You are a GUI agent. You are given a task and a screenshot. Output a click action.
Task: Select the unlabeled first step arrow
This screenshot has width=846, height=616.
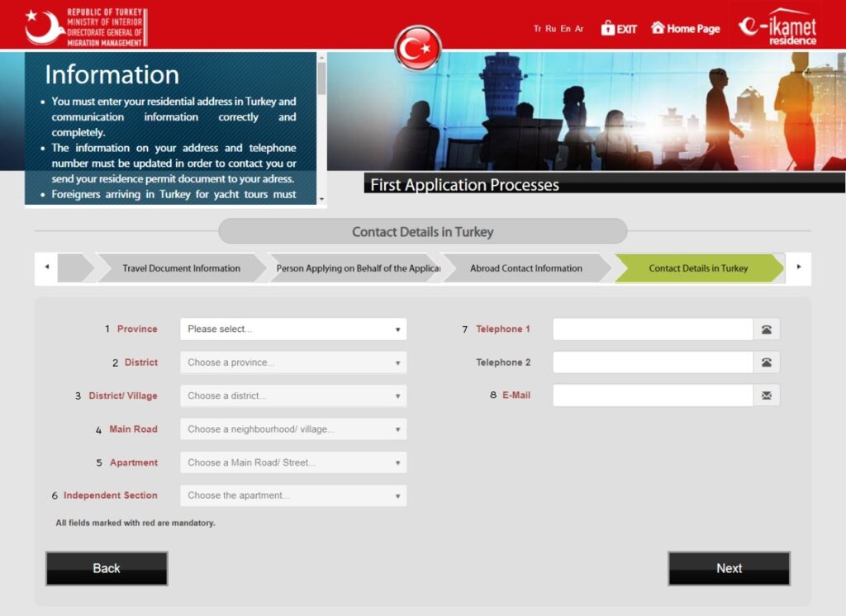tap(75, 268)
